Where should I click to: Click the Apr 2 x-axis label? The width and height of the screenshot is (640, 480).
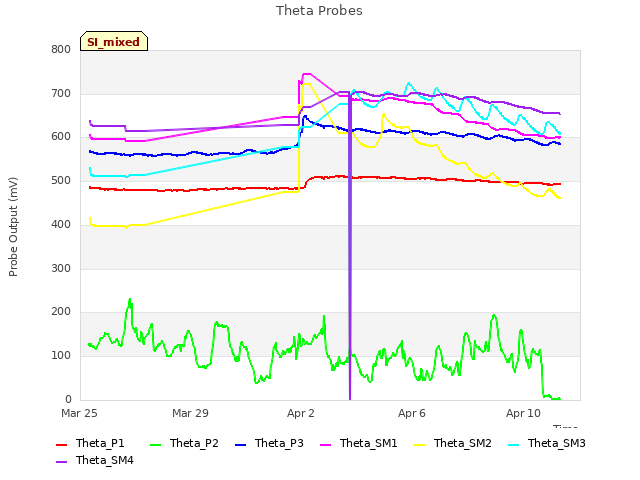point(301,413)
